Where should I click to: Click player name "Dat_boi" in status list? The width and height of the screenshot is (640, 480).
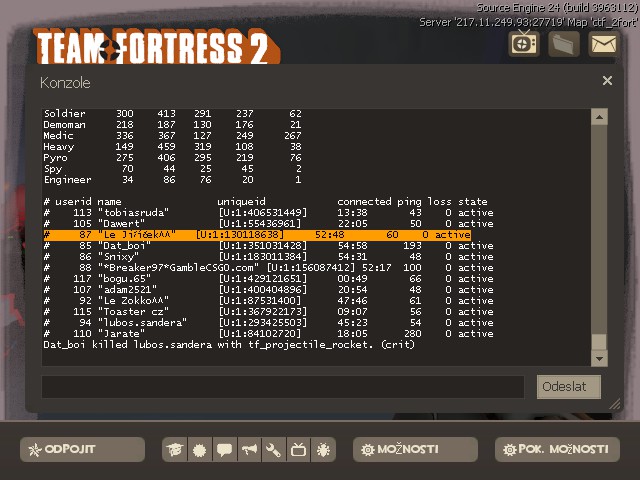(124, 246)
